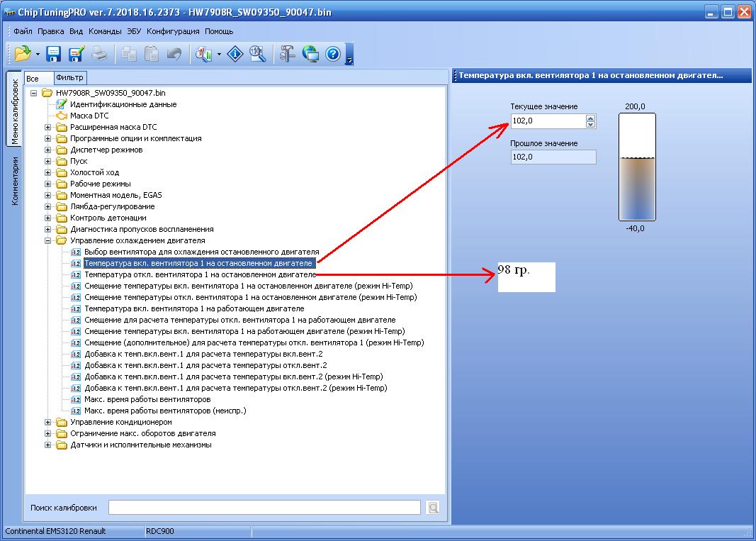756x541 pixels.
Task: Open the Команды menu
Action: point(105,31)
